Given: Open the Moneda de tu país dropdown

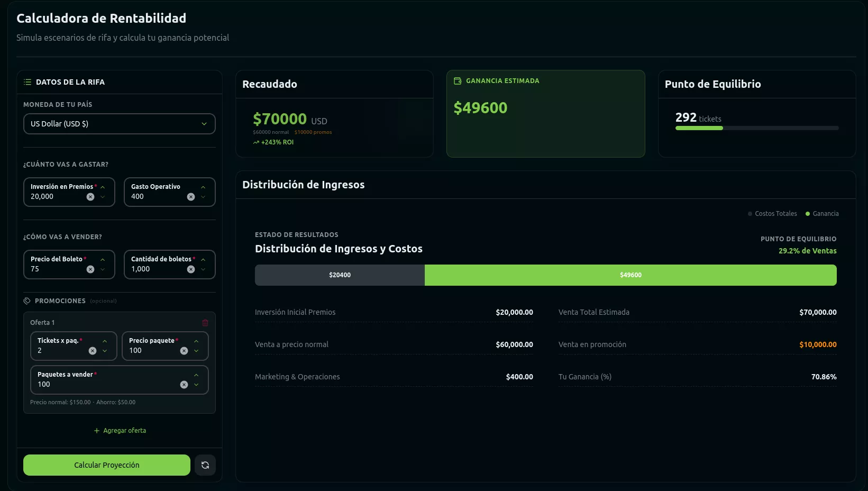Looking at the screenshot, I should pos(120,124).
